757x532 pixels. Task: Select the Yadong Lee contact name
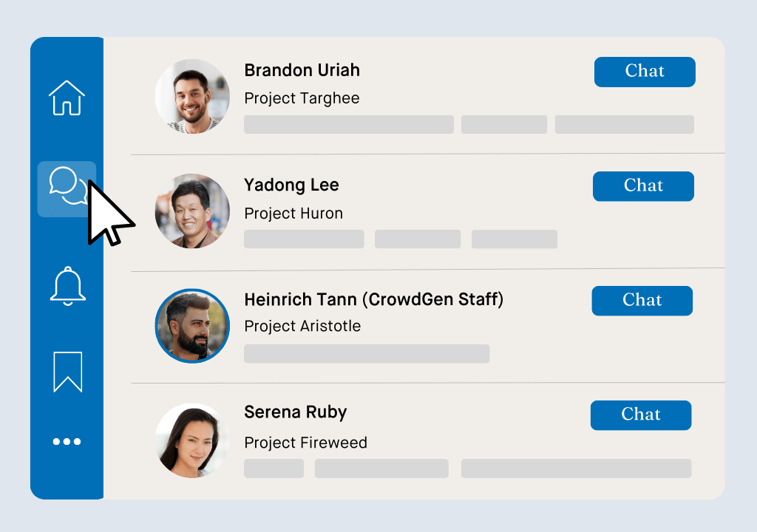[x=291, y=185]
